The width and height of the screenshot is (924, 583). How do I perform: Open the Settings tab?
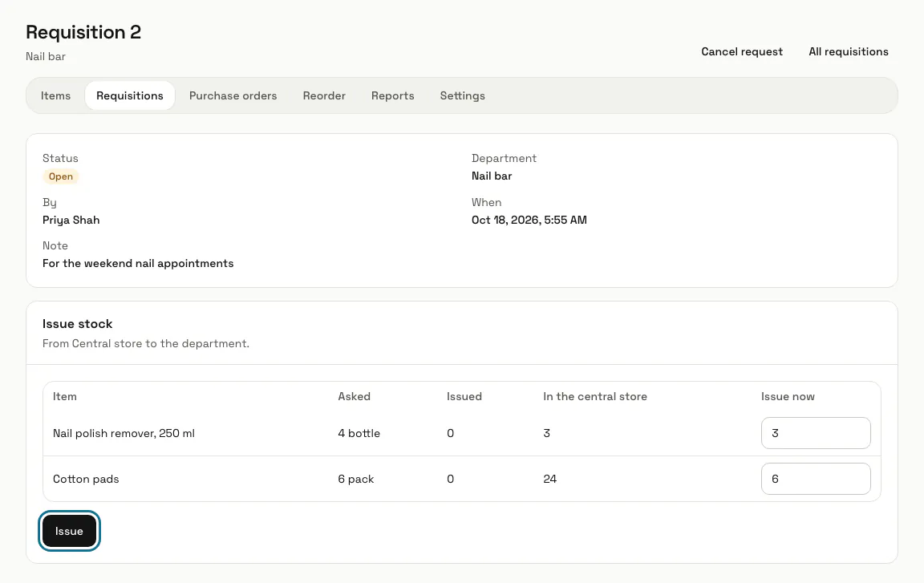pos(463,95)
